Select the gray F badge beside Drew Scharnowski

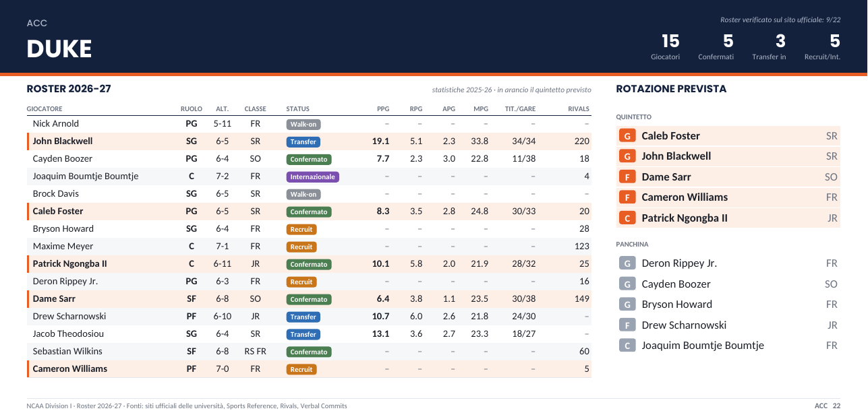click(x=628, y=325)
